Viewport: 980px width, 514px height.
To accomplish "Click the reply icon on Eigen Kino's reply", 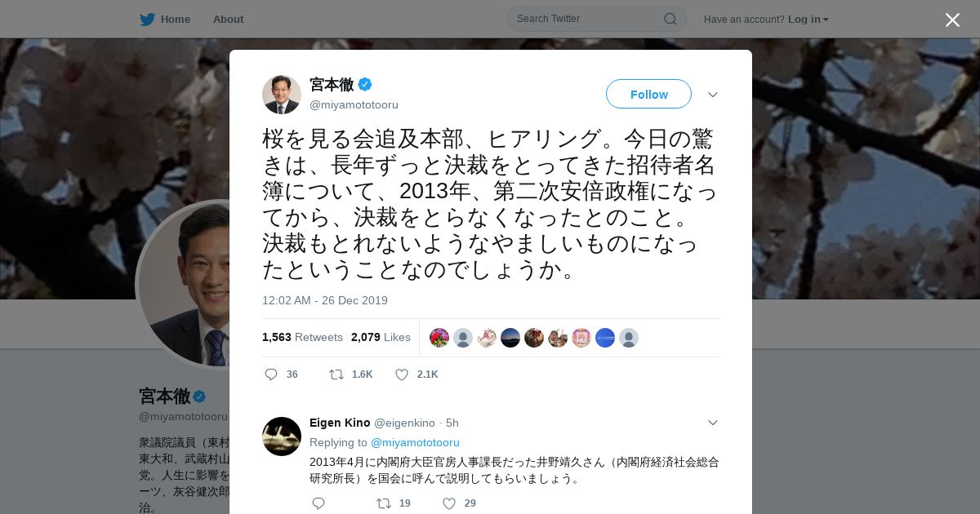I will (x=318, y=503).
